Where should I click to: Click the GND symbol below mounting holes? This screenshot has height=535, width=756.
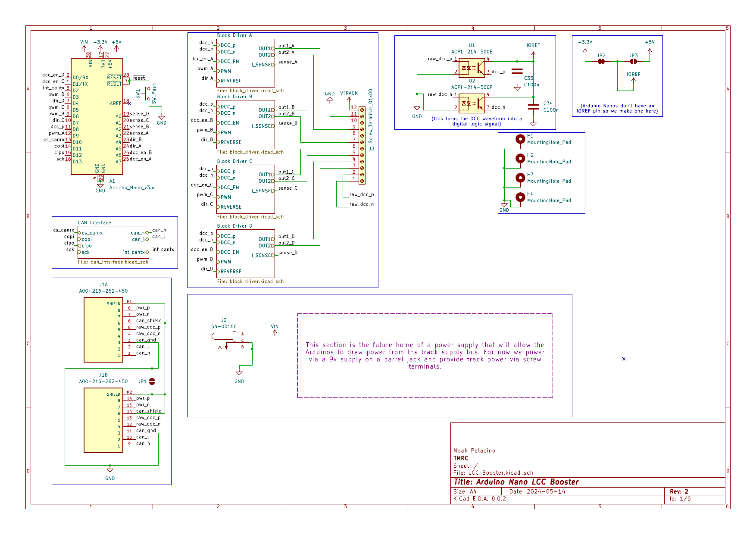click(x=504, y=207)
